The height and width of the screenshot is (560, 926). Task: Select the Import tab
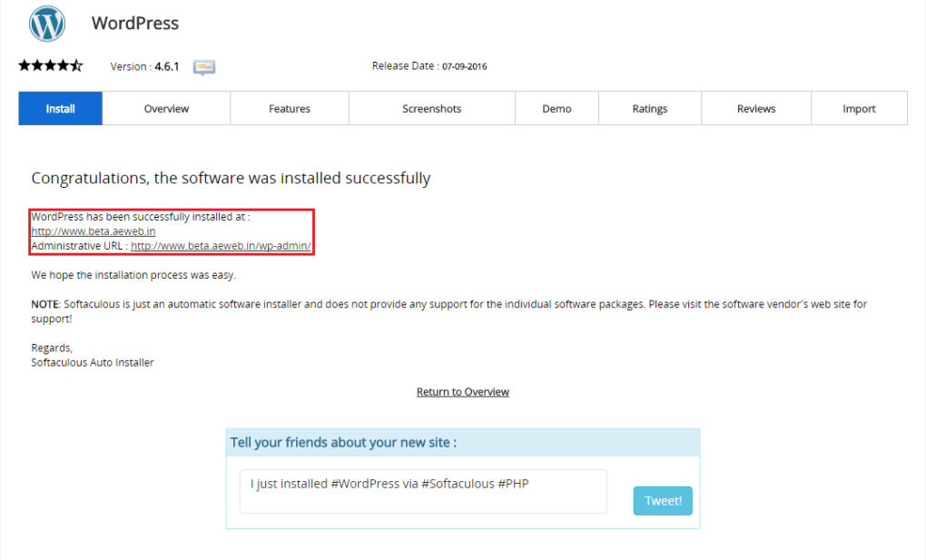(x=859, y=108)
